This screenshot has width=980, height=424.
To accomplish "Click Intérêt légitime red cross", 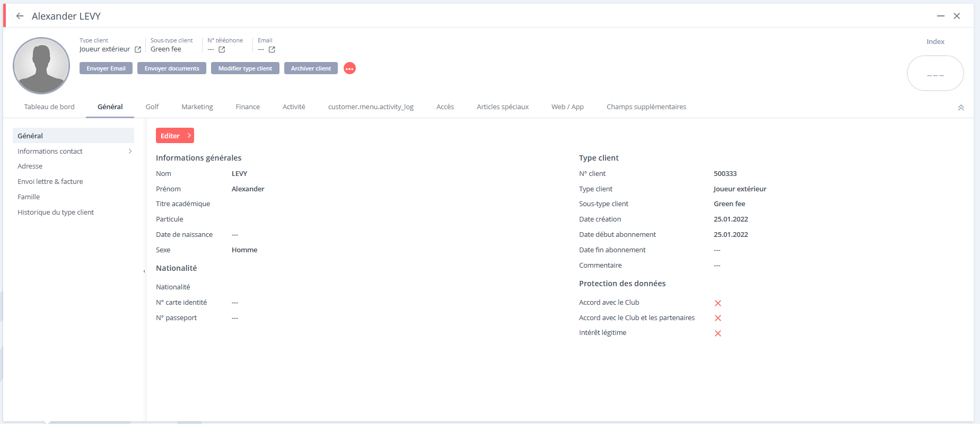I will 718,333.
